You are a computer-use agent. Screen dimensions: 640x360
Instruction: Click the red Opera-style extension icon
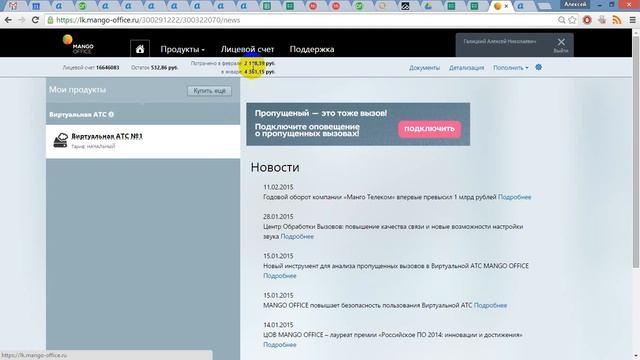coord(587,20)
